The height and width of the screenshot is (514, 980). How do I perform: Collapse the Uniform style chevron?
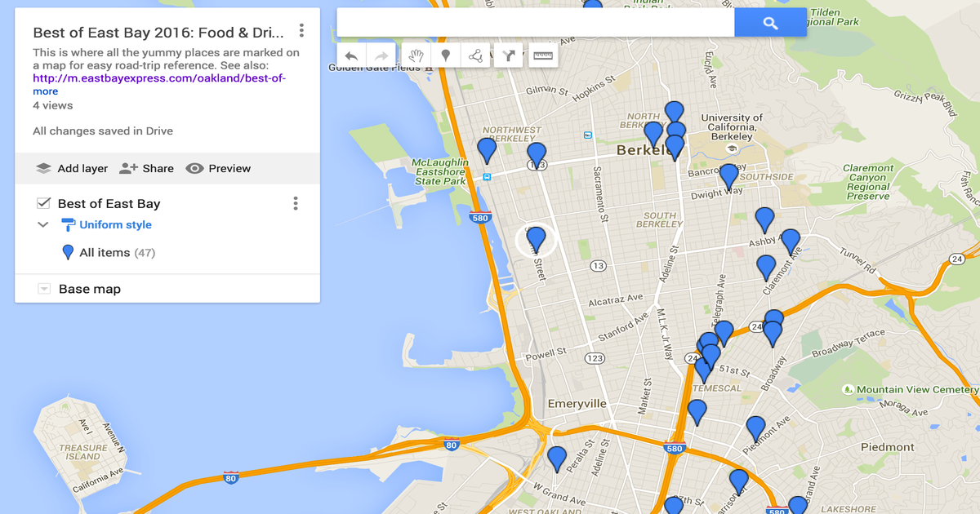[44, 225]
